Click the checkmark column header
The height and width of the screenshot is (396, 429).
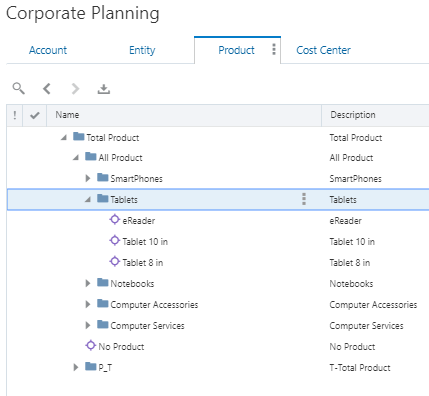35,115
